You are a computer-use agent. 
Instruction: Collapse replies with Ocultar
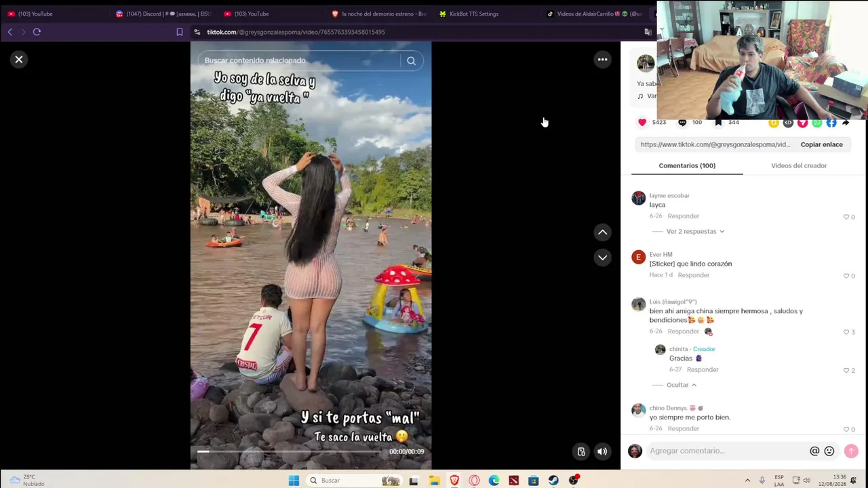[x=681, y=385]
